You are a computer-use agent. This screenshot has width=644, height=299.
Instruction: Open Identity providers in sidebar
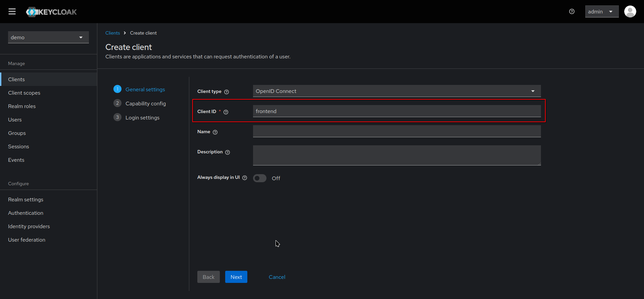pos(49,226)
